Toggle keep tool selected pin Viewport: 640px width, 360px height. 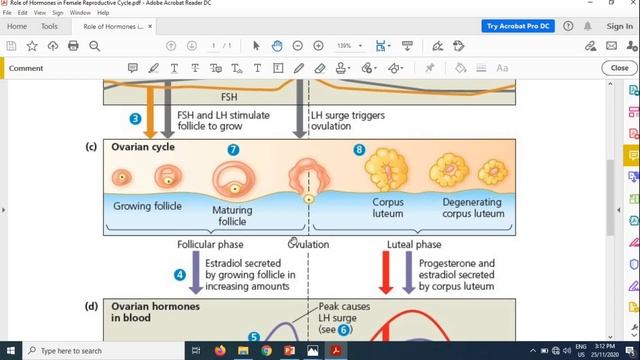(x=429, y=68)
